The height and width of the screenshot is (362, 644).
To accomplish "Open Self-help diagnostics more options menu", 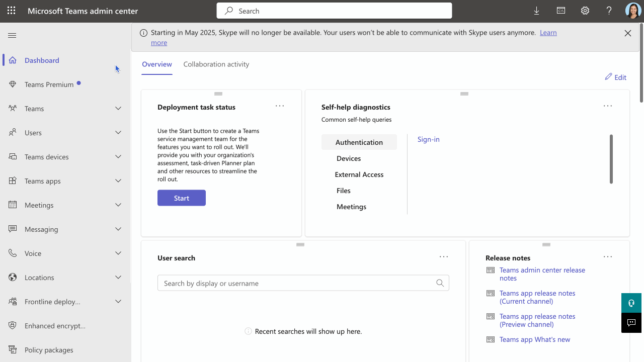I will (608, 106).
